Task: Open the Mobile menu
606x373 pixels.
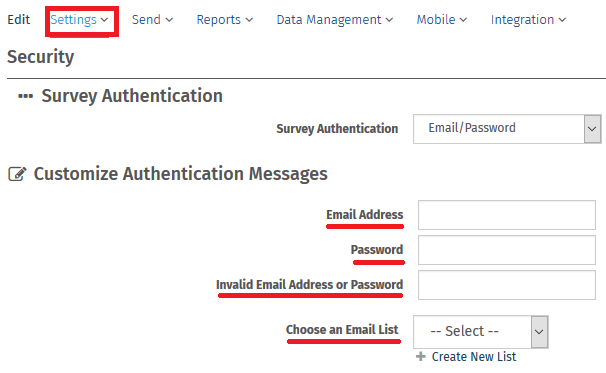Action: [442, 20]
